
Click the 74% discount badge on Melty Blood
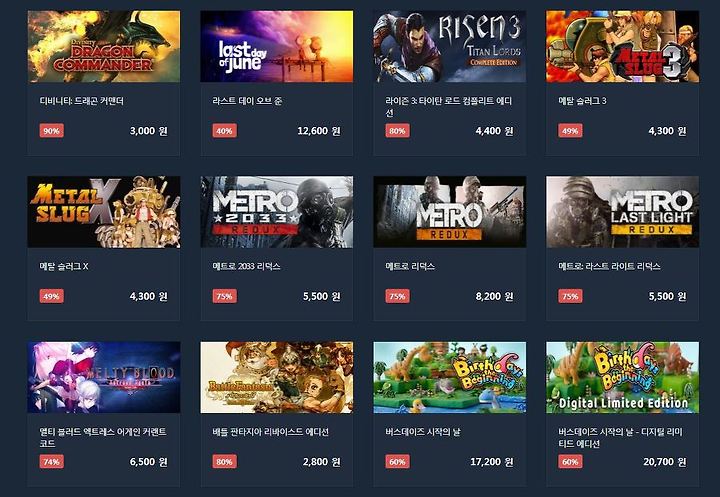click(x=51, y=462)
